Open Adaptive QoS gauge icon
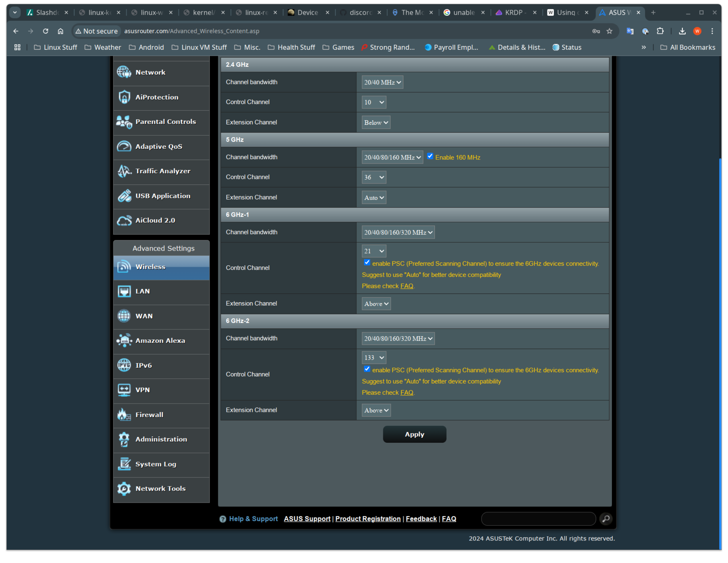This screenshot has width=728, height=563. [124, 146]
